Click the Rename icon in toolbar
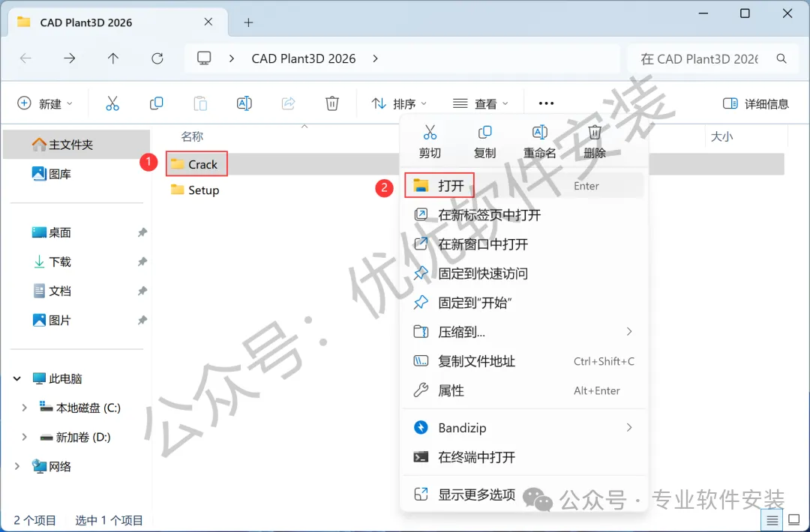The image size is (810, 532). click(x=244, y=103)
